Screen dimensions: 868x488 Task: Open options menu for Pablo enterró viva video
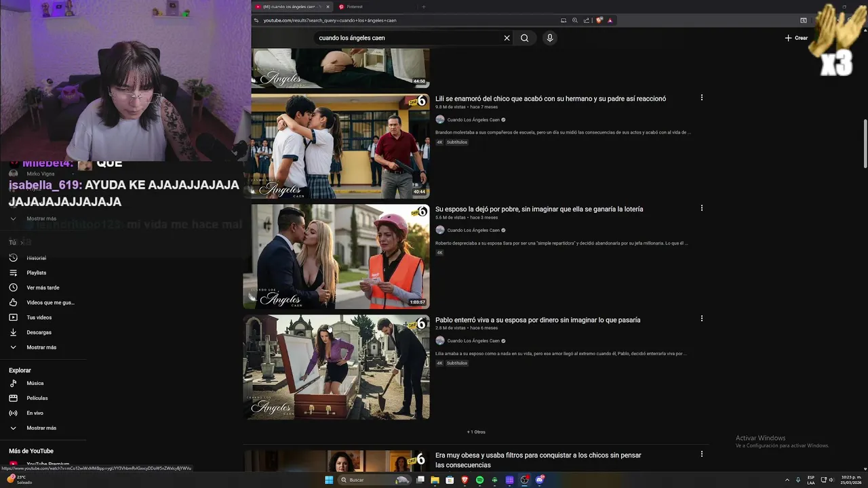702,319
